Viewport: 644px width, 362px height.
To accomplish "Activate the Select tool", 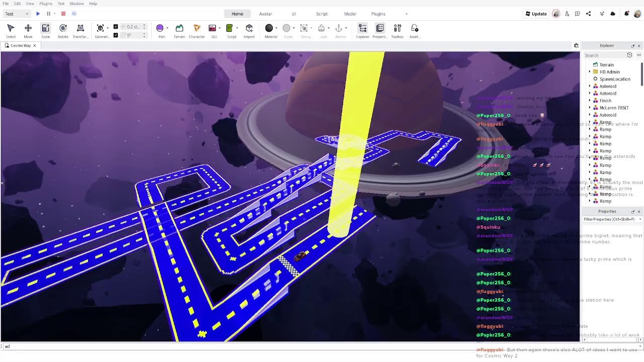I will (11, 31).
